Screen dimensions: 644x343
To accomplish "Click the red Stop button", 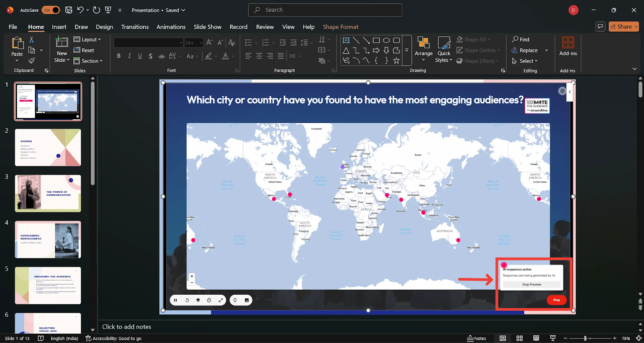I will coord(556,300).
